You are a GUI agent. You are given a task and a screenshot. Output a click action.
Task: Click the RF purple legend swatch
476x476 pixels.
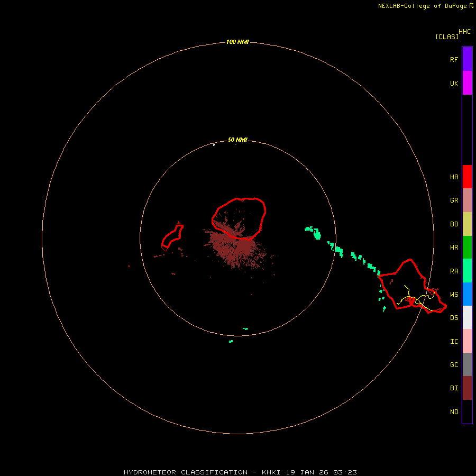467,59
